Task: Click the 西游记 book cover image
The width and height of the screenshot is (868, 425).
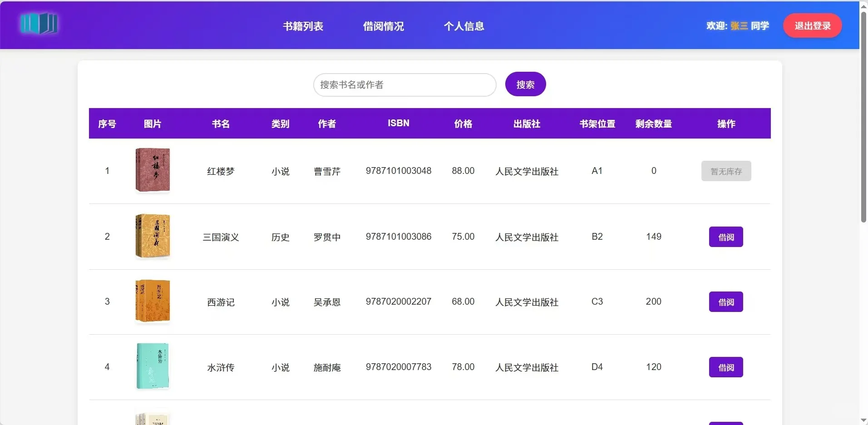Action: click(x=153, y=301)
